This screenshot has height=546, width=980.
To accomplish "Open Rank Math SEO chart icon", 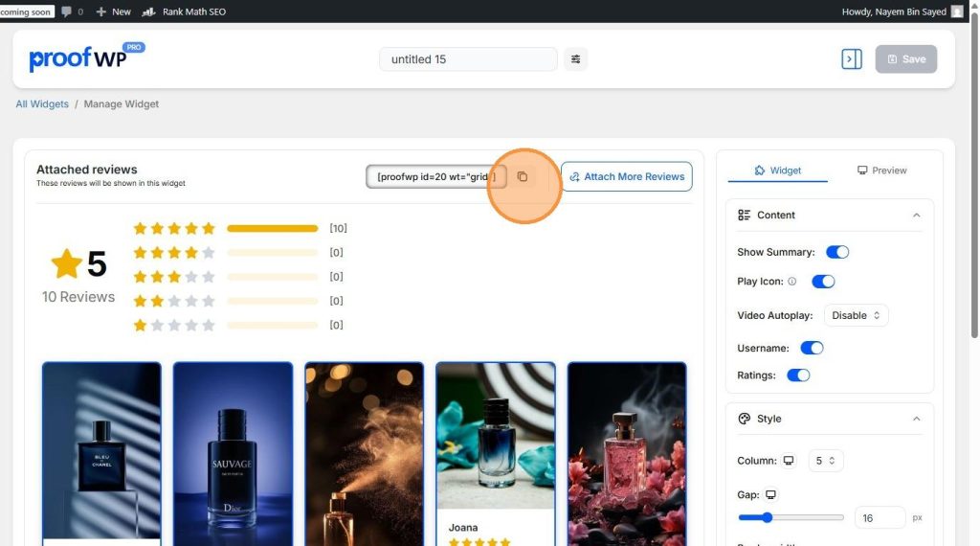I will pyautogui.click(x=148, y=11).
